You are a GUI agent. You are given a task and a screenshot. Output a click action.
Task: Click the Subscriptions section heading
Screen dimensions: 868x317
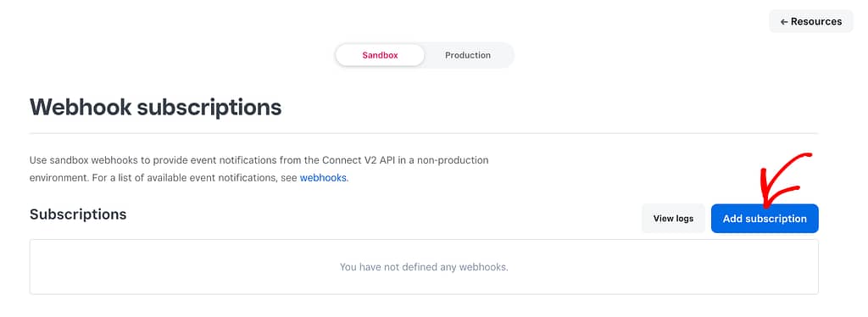[78, 214]
